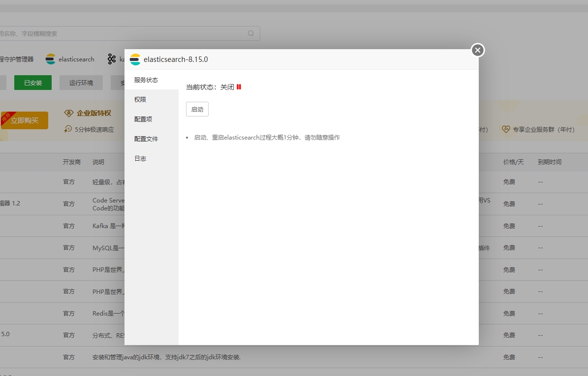Click the 当前状态：关闭 status text
Screen dimensions: 588x376
[210, 87]
